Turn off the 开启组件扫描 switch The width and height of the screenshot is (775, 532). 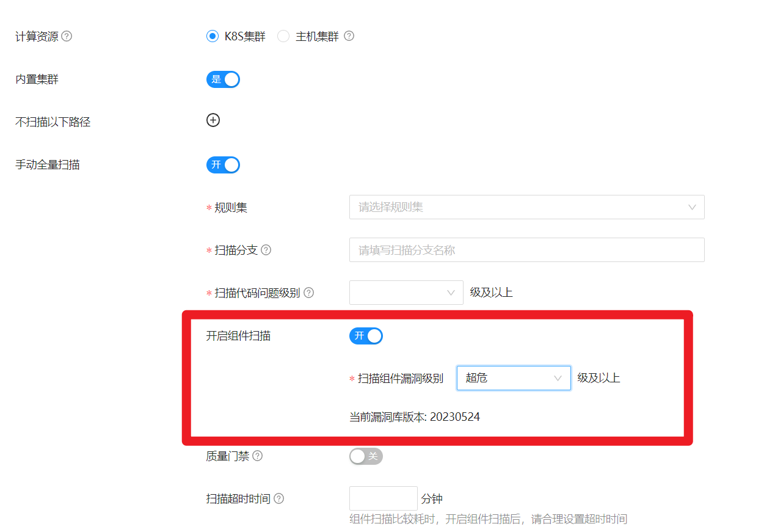click(366, 335)
